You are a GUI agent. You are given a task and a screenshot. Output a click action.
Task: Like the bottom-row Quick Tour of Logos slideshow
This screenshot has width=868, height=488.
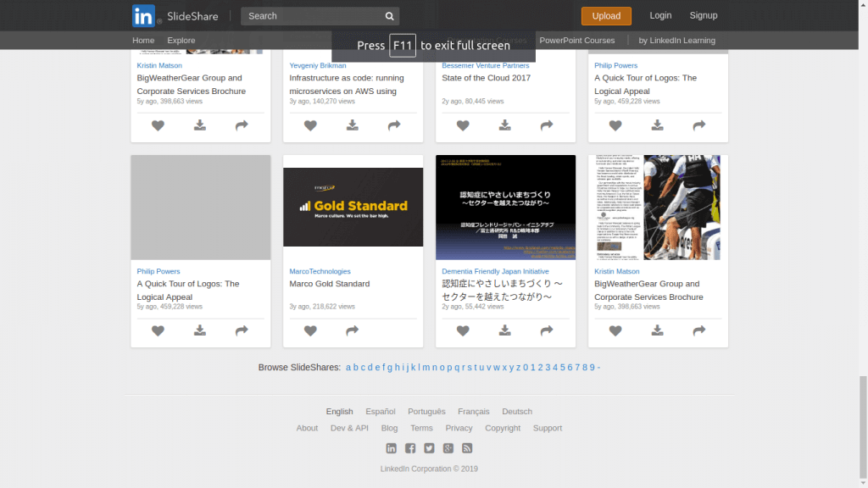[158, 331]
